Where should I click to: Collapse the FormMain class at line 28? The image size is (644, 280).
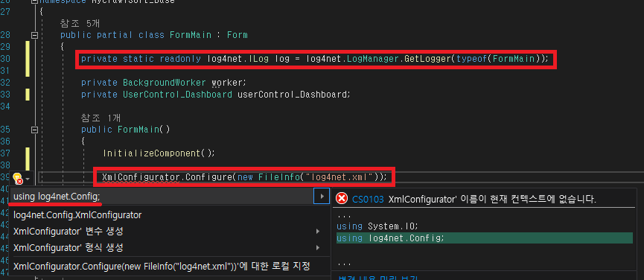click(x=34, y=35)
